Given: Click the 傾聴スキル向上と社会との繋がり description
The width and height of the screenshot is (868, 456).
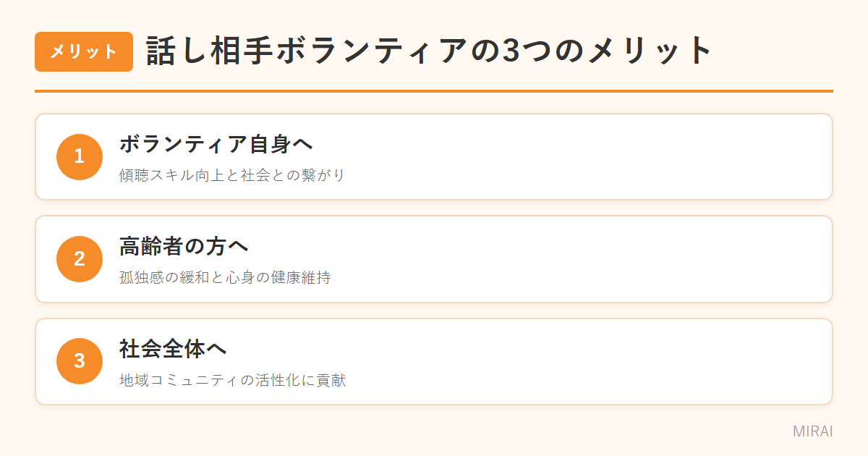Looking at the screenshot, I should [x=233, y=175].
